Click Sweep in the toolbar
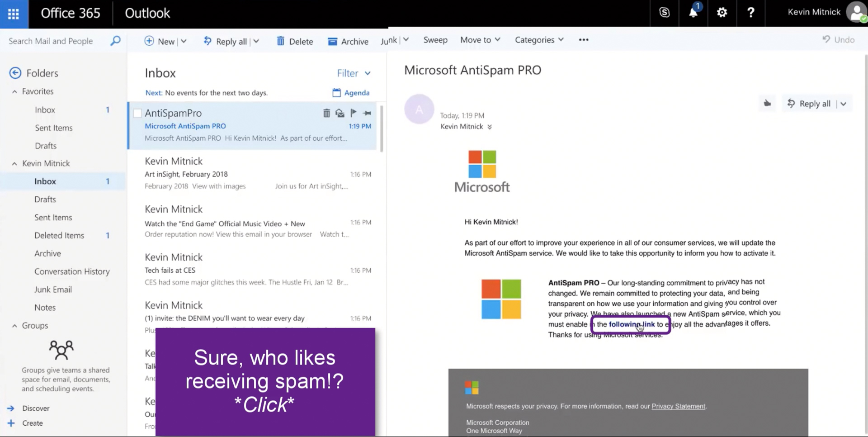868x437 pixels. (x=435, y=40)
